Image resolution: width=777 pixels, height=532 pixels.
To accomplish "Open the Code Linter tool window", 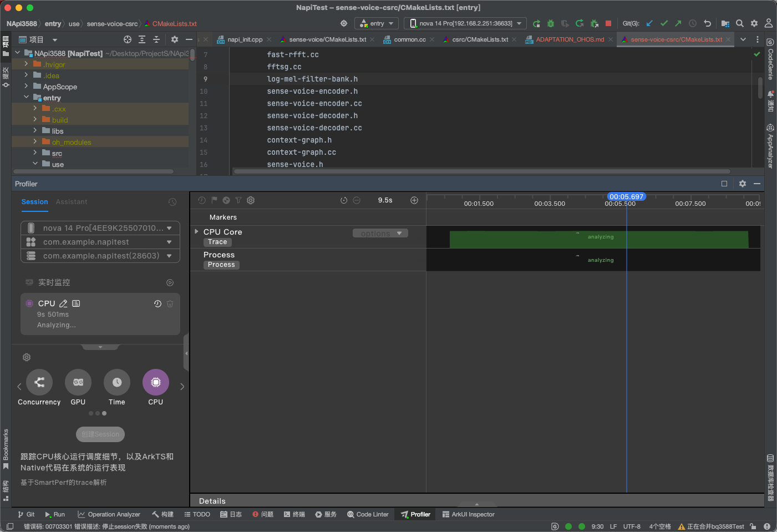I will tap(367, 514).
